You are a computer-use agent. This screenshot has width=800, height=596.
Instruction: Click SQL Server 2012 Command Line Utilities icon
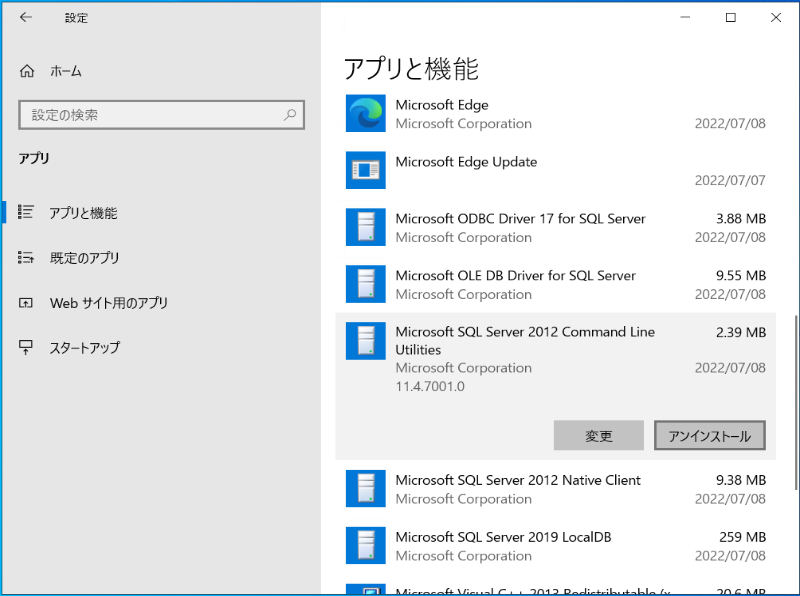(x=365, y=341)
